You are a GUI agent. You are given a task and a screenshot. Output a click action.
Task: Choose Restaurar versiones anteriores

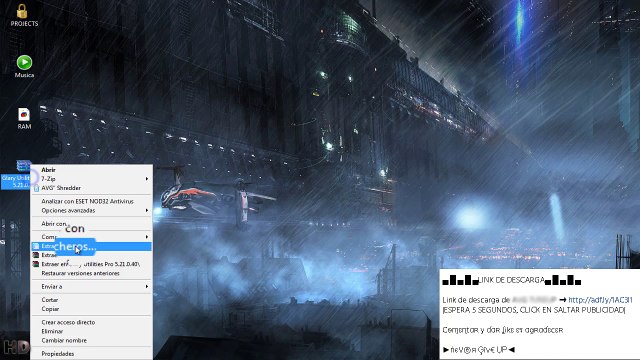(80, 273)
